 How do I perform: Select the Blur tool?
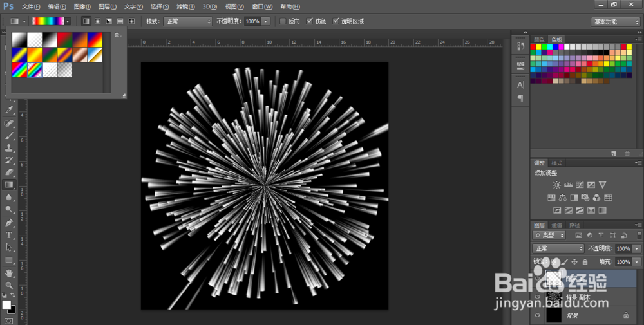click(9, 198)
